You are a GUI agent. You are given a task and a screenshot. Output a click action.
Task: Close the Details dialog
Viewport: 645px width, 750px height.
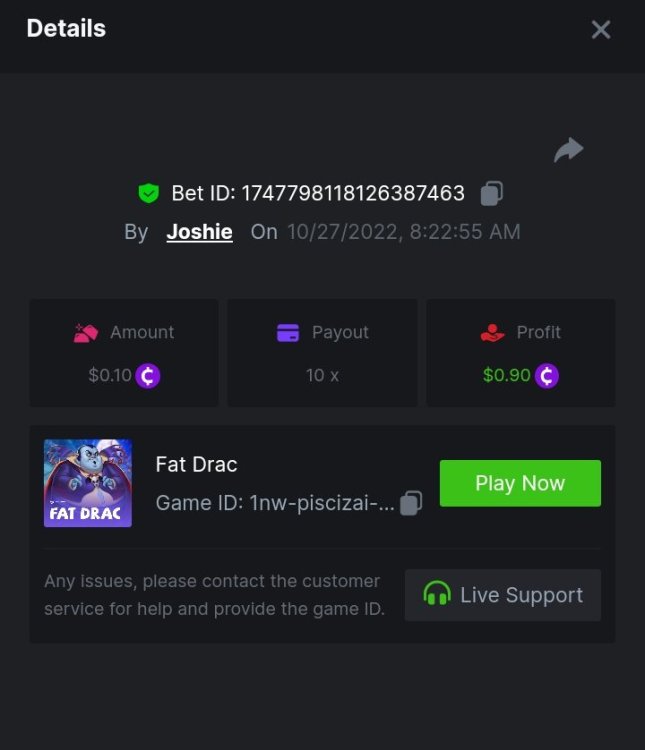601,30
